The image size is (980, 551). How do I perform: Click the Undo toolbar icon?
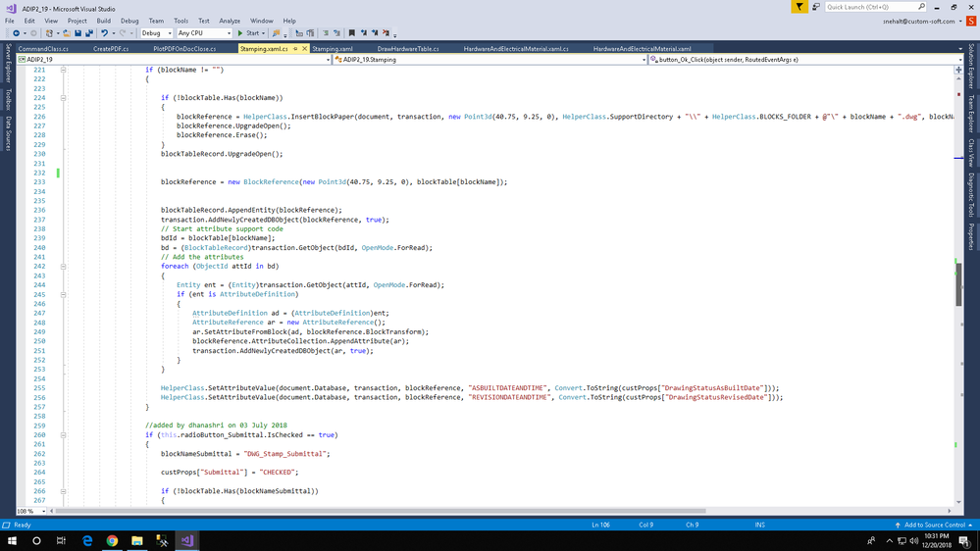104,33
